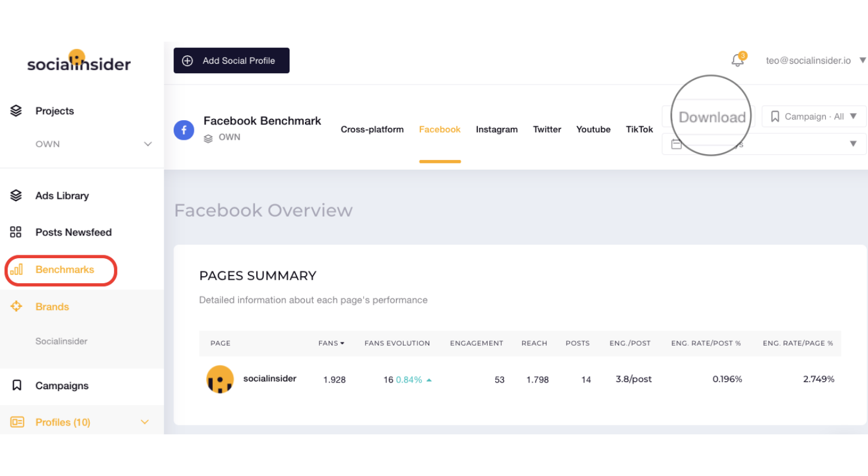Click the socialinsider page name in table
The image size is (868, 476).
270,378
